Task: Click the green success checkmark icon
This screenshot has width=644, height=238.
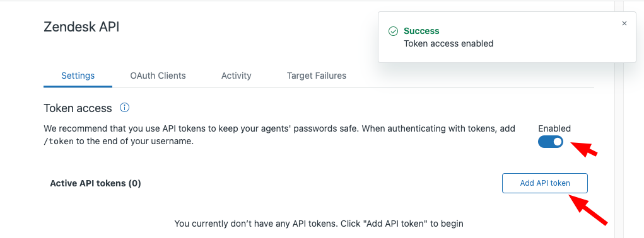Action: (x=393, y=31)
